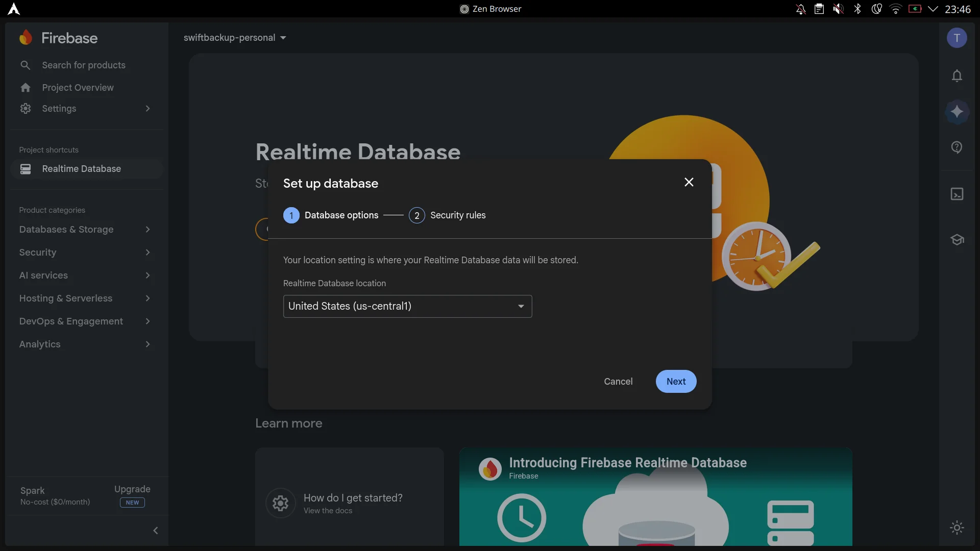Click Spark no-cost plan label
This screenshot has width=980, height=551.
pyautogui.click(x=55, y=495)
